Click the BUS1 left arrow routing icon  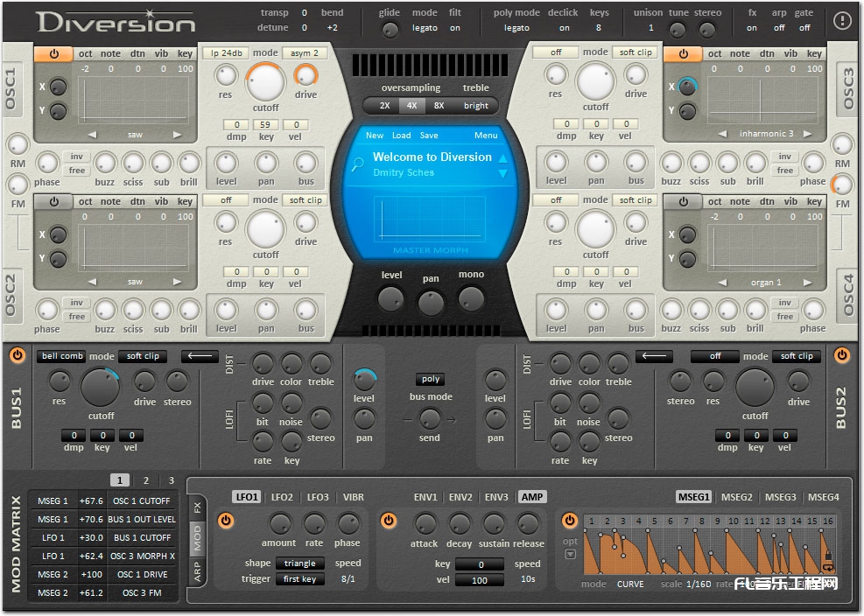[x=200, y=356]
